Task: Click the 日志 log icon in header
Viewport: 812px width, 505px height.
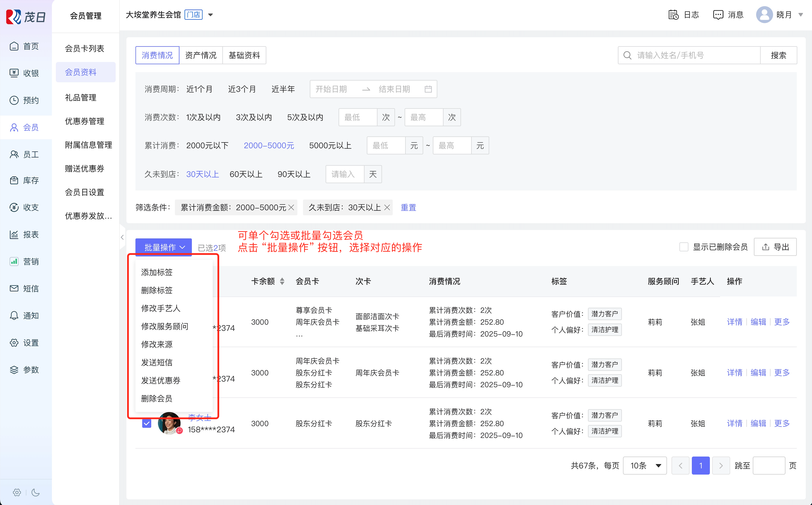Action: coord(673,15)
